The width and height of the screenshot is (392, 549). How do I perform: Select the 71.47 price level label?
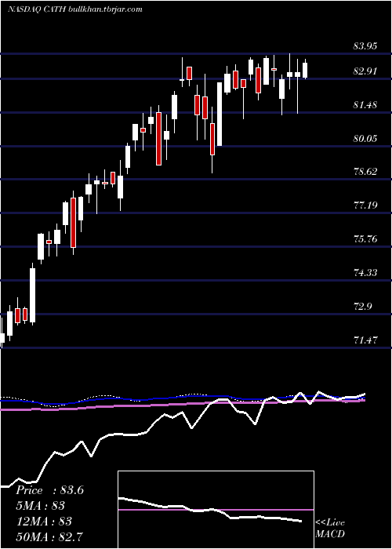[x=365, y=340]
